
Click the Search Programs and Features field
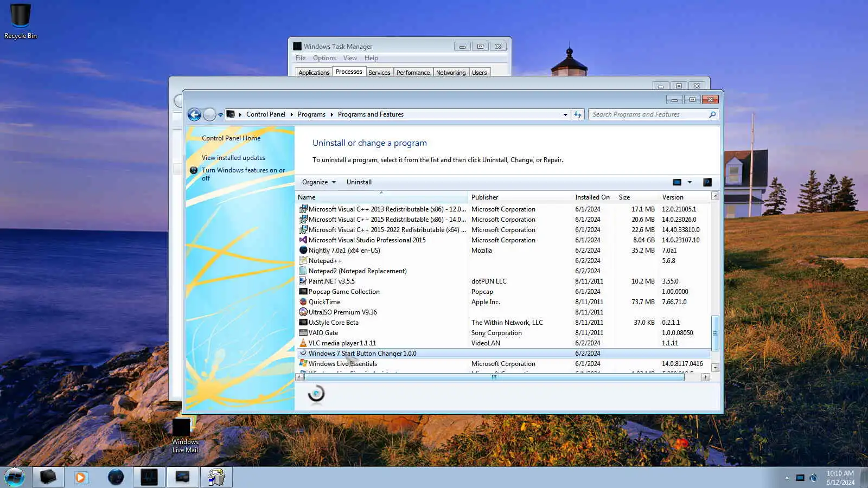[x=648, y=114]
